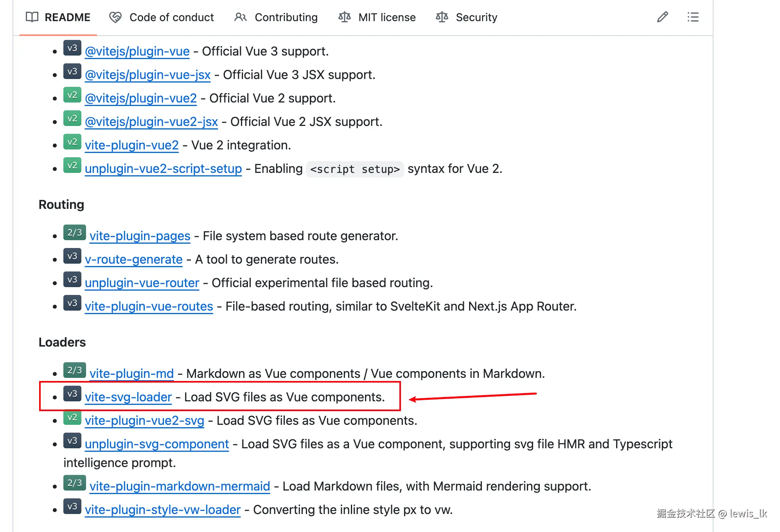Open the vite-svg-loader link

pos(128,397)
